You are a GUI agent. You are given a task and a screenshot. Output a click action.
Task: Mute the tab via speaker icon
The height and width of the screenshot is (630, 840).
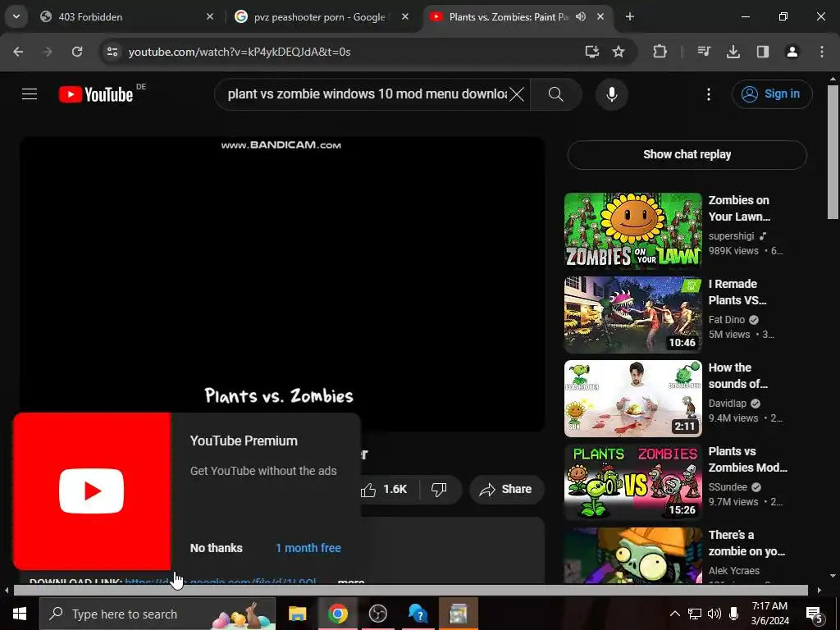point(581,17)
